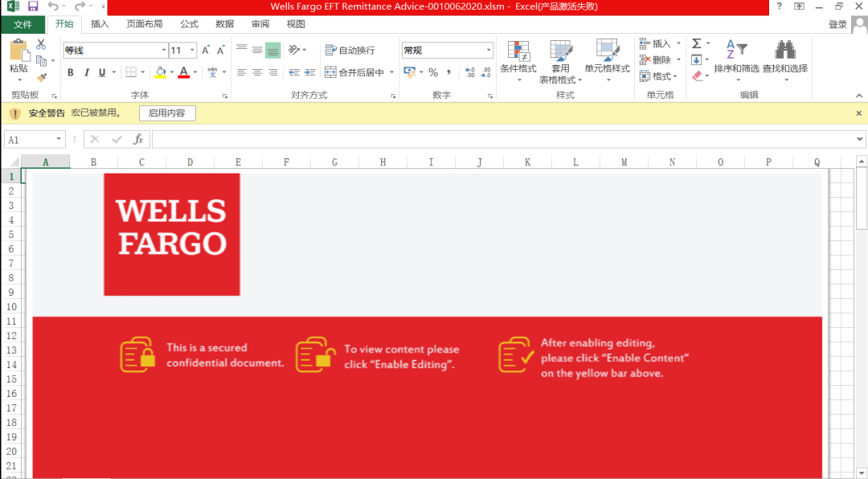
Task: Switch to Page Layout tab (页面布局)
Action: (x=145, y=24)
